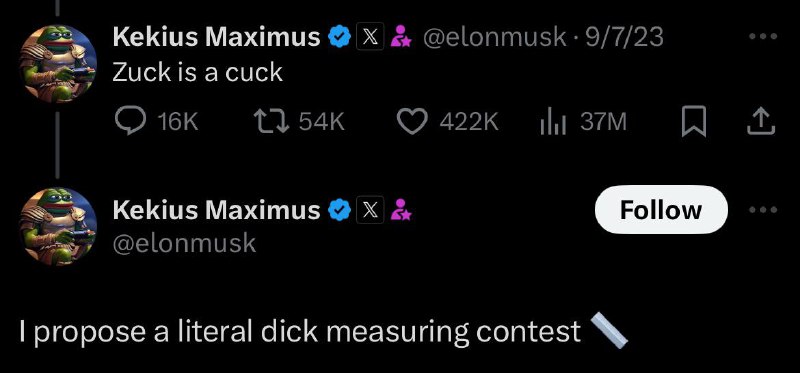Open the top post's frog avatar profile picture
The height and width of the screenshot is (373, 800).
tap(57, 64)
